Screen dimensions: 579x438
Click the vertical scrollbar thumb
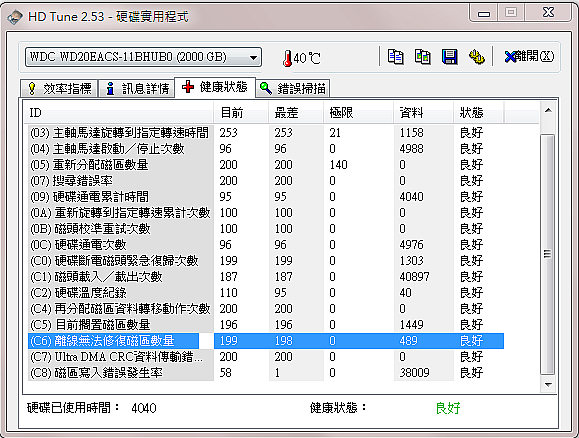[548, 254]
